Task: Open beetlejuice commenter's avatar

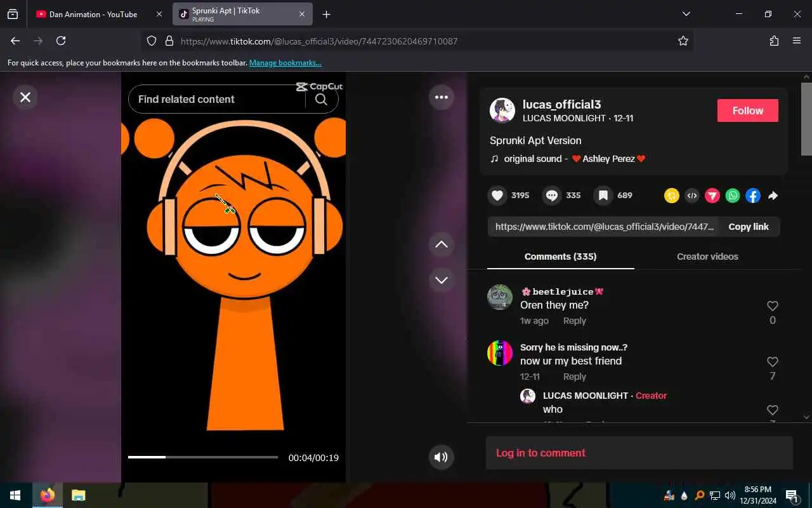Action: [500, 297]
